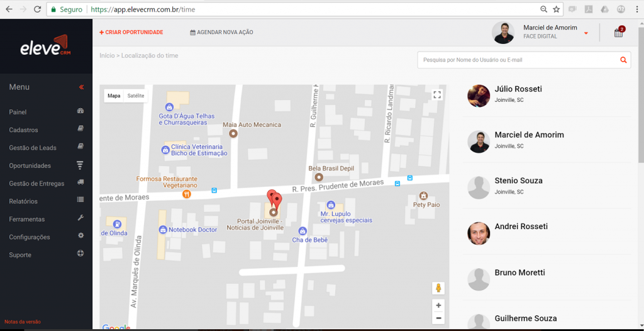Image resolution: width=644 pixels, height=331 pixels.
Task: Click the Configurações gear icon
Action: click(81, 235)
